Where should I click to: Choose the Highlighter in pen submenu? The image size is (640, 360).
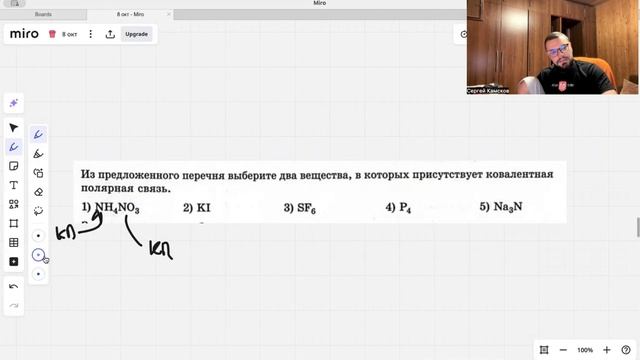(x=38, y=154)
